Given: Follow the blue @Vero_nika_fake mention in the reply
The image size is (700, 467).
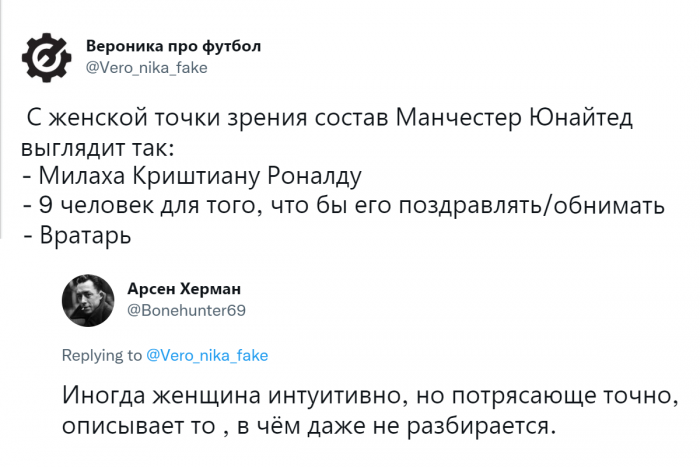Looking at the screenshot, I should click(x=207, y=355).
